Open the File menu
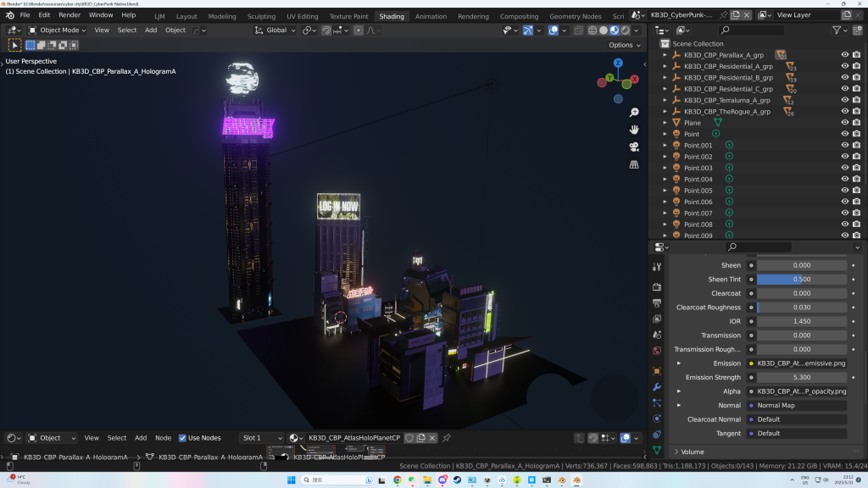 (25, 15)
